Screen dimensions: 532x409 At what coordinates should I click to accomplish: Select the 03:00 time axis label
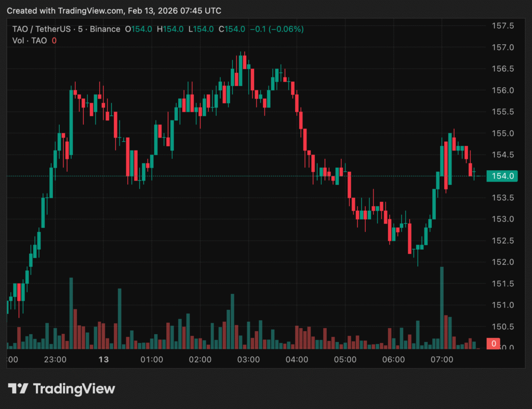[x=248, y=360]
